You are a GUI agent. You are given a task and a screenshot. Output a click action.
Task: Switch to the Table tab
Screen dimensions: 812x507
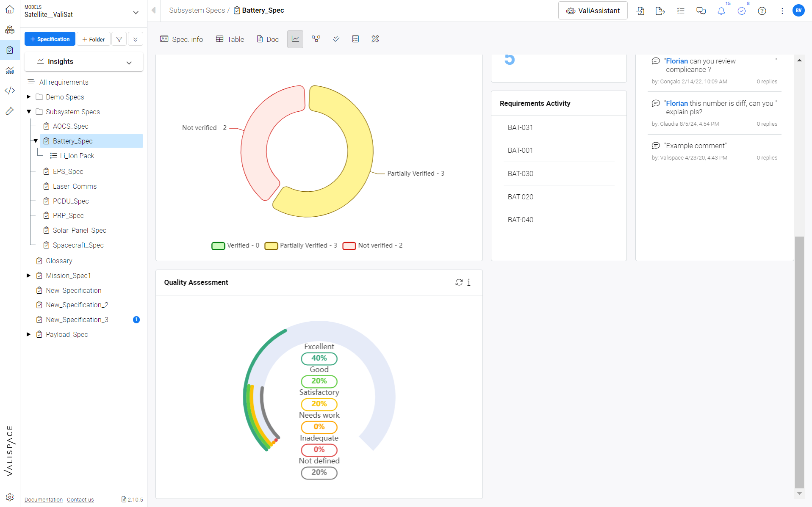pyautogui.click(x=230, y=39)
